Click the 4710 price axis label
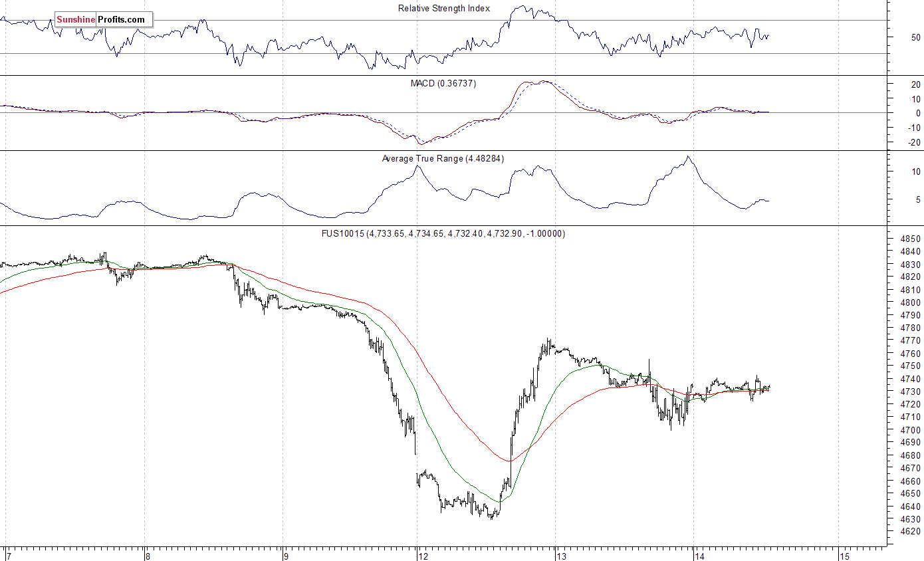The image size is (924, 561). (x=911, y=417)
